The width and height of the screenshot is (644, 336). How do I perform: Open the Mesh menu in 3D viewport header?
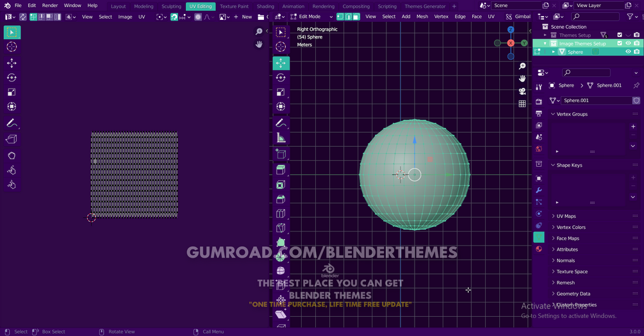422,17
